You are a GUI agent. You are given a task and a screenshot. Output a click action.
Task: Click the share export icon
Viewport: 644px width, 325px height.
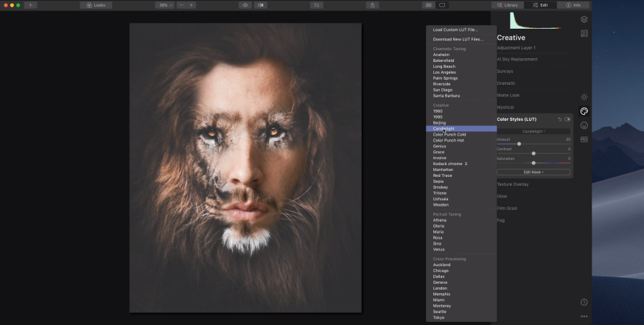pyautogui.click(x=374, y=5)
